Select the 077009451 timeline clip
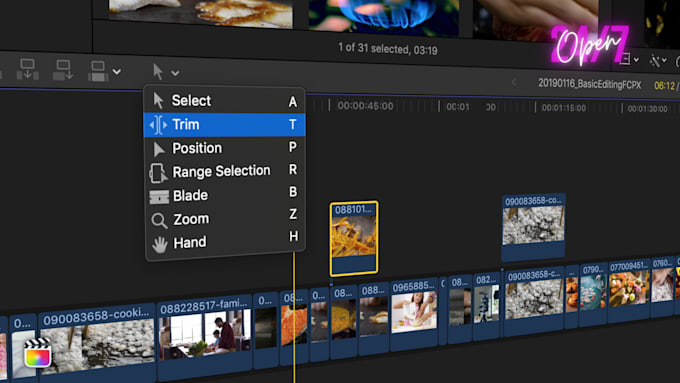Image resolution: width=680 pixels, height=383 pixels. point(628,290)
